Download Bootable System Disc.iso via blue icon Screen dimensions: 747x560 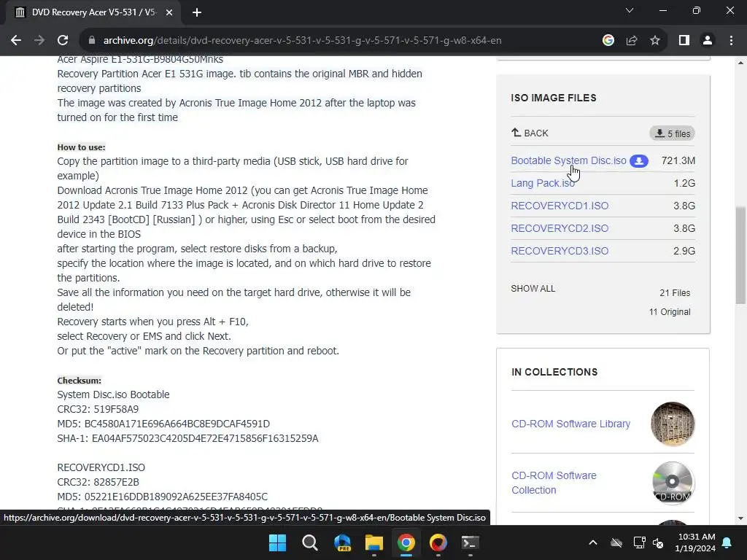(x=639, y=161)
